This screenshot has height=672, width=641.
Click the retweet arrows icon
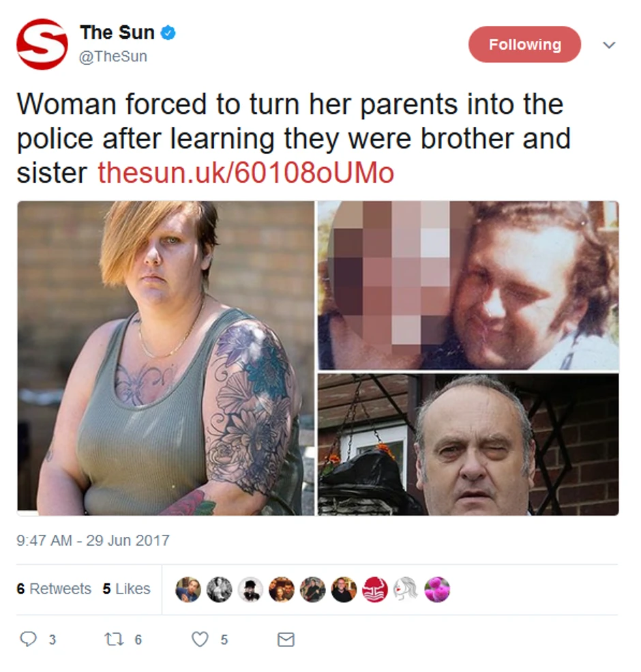pos(114,639)
